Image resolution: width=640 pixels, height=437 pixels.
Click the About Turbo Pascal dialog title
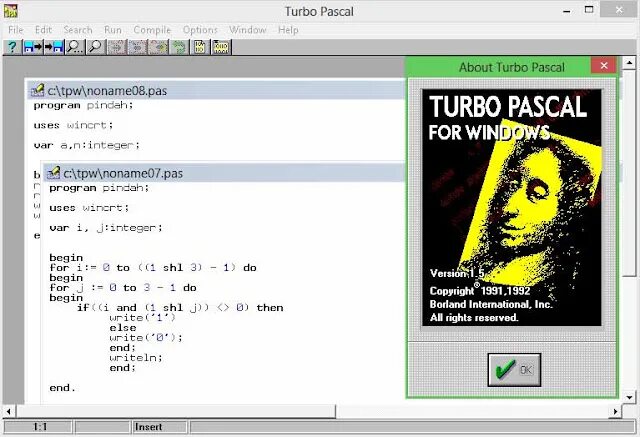coord(512,67)
